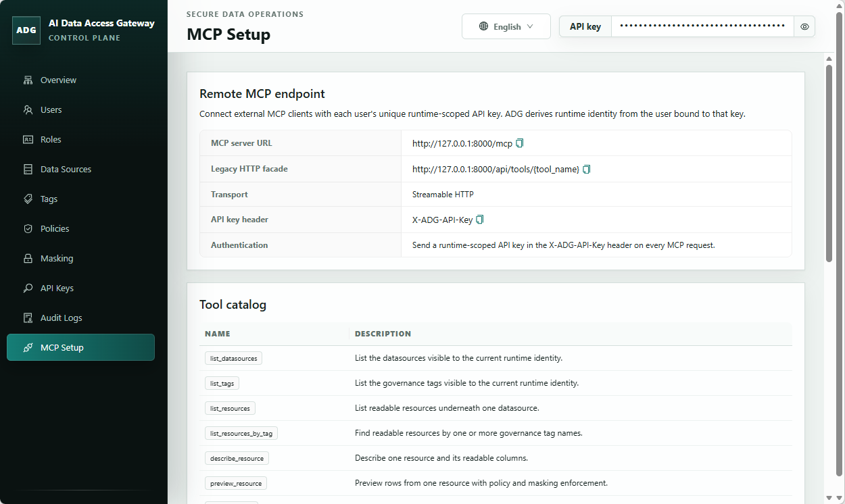
Task: Click the Remote MCP endpoint heading
Action: pos(262,94)
